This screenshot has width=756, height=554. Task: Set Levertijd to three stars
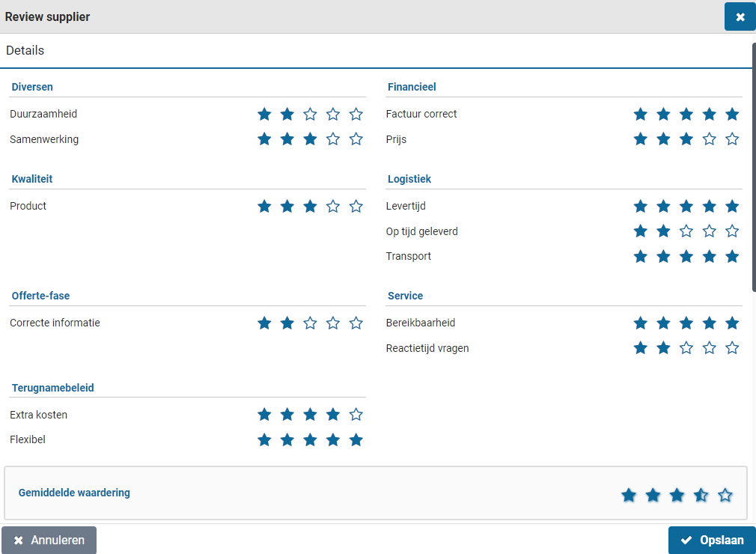tap(686, 207)
